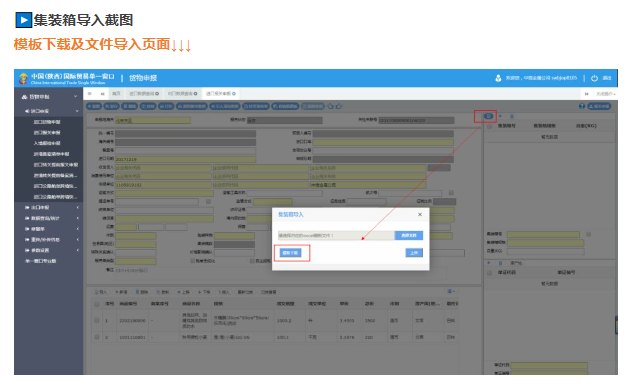Click goods code 2202190090 in row 1
This screenshot has height=385, width=632.
point(132,321)
